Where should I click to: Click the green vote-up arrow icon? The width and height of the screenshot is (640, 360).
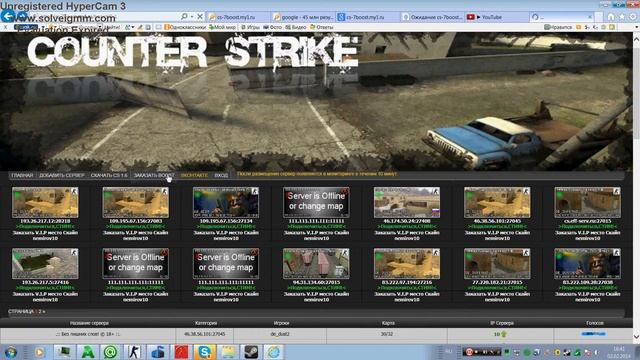[x=504, y=334]
